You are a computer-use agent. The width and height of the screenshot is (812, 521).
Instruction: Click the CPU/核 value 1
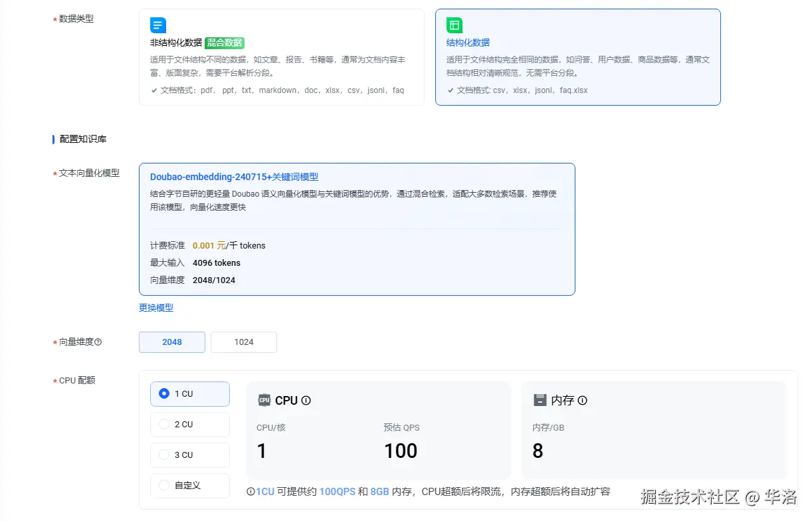pyautogui.click(x=262, y=451)
